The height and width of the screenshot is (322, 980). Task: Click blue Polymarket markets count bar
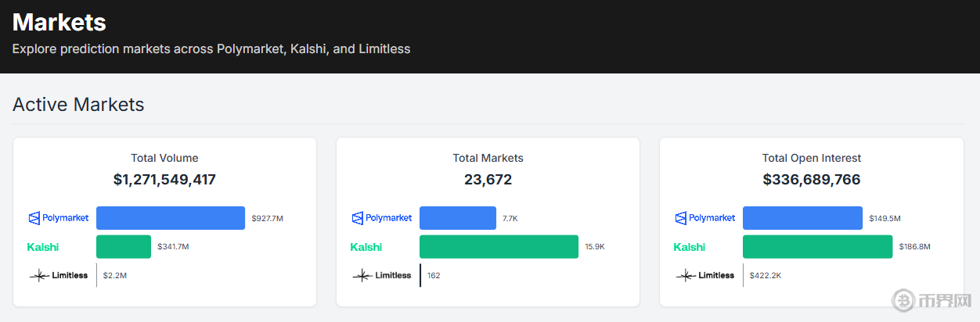[x=458, y=218]
